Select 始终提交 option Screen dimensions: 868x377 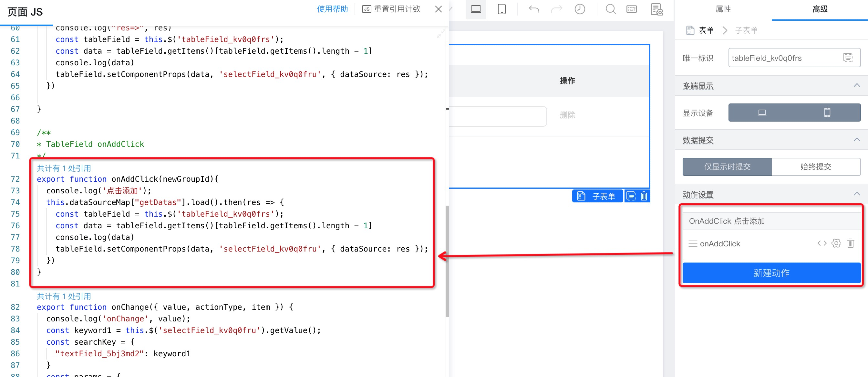click(816, 167)
